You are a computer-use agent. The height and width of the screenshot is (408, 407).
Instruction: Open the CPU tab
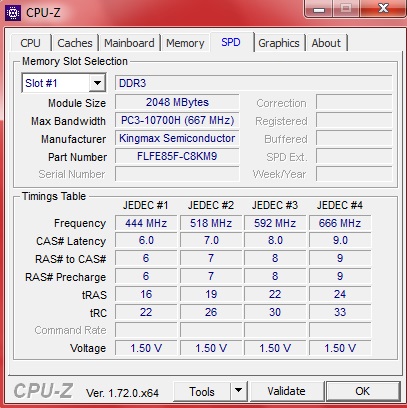[x=30, y=43]
